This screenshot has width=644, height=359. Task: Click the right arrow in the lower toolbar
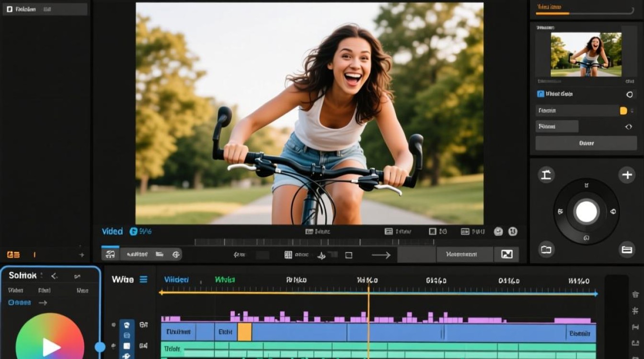[x=381, y=255]
